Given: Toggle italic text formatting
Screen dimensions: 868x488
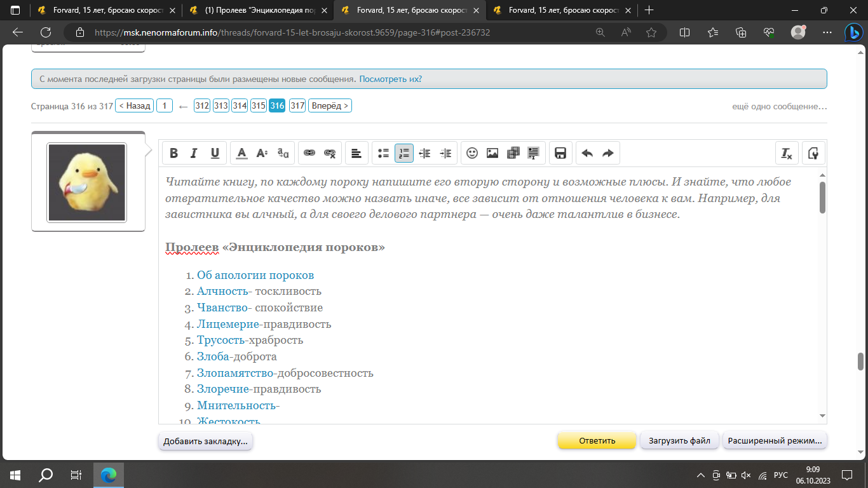Looking at the screenshot, I should tap(194, 153).
